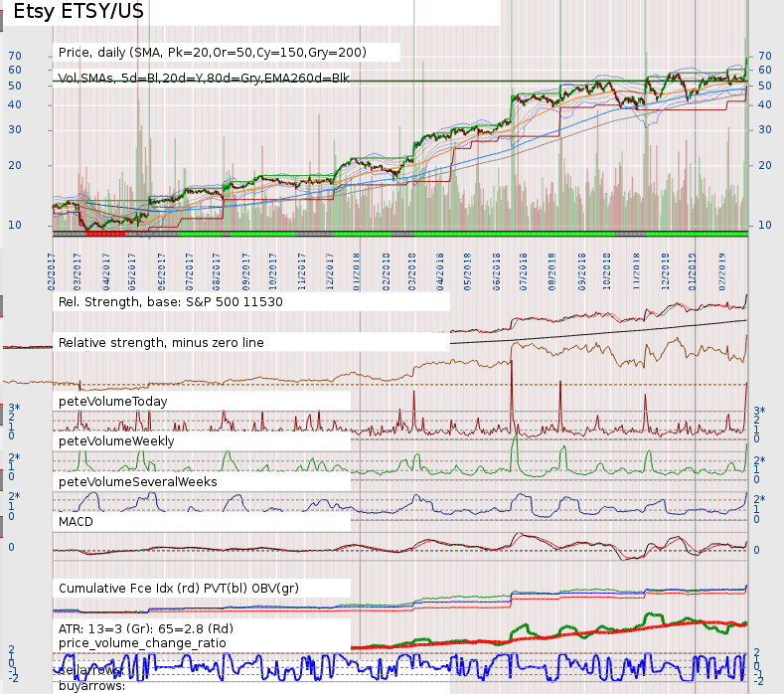The image size is (784, 694).
Task: Click the '70' price label on left axis
Action: coord(15,56)
